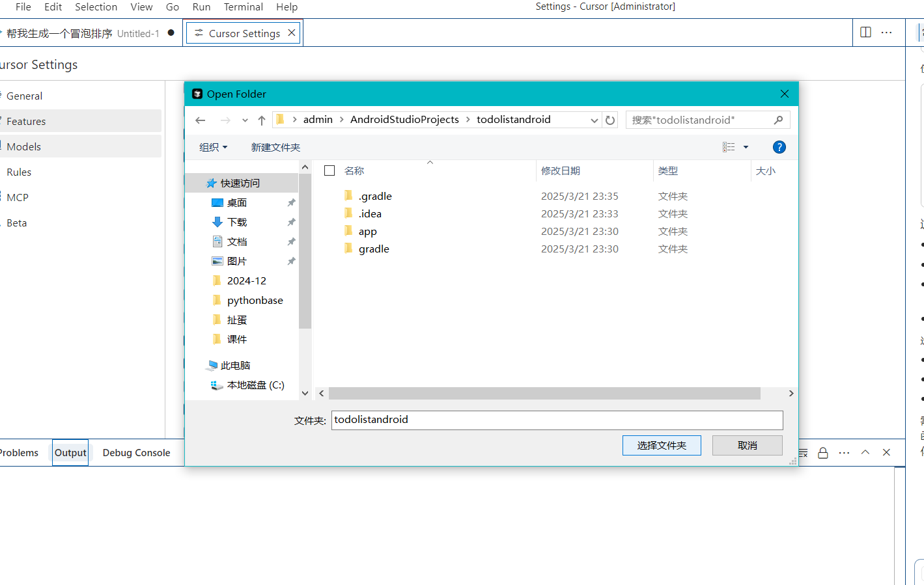Refresh the folder path in the dialog
This screenshot has height=585, width=924.
(610, 120)
